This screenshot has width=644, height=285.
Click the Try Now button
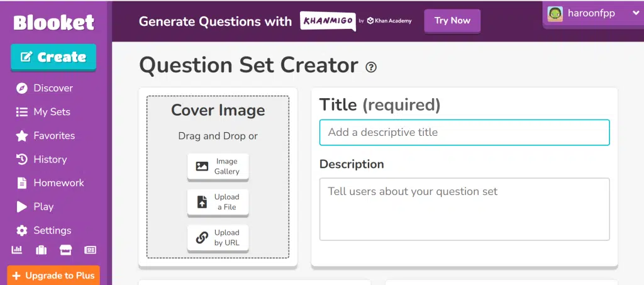point(452,21)
